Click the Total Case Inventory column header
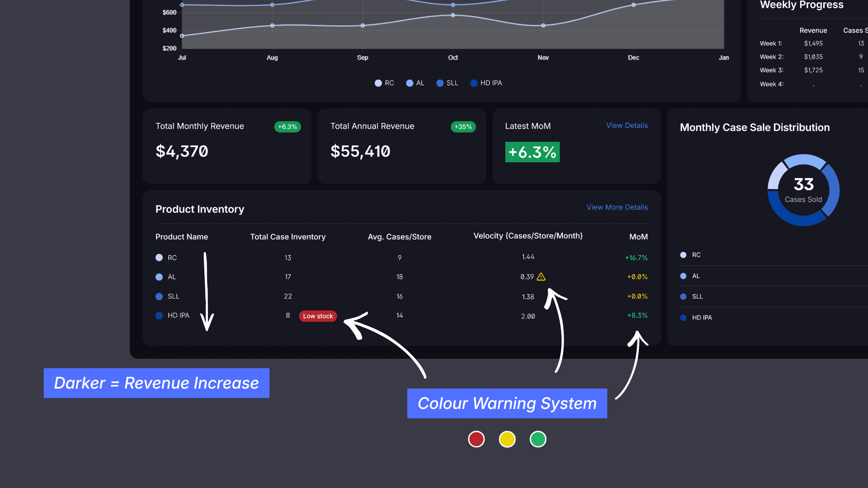Viewport: 868px width, 488px height. (288, 237)
